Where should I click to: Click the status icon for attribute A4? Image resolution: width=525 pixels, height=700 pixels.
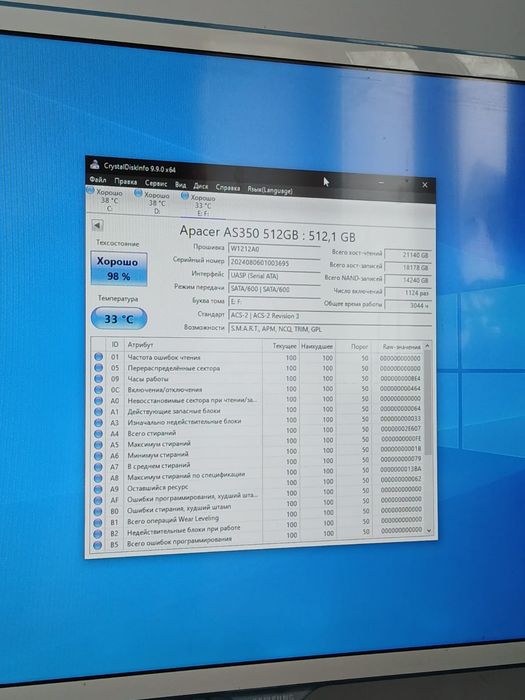(x=99, y=433)
